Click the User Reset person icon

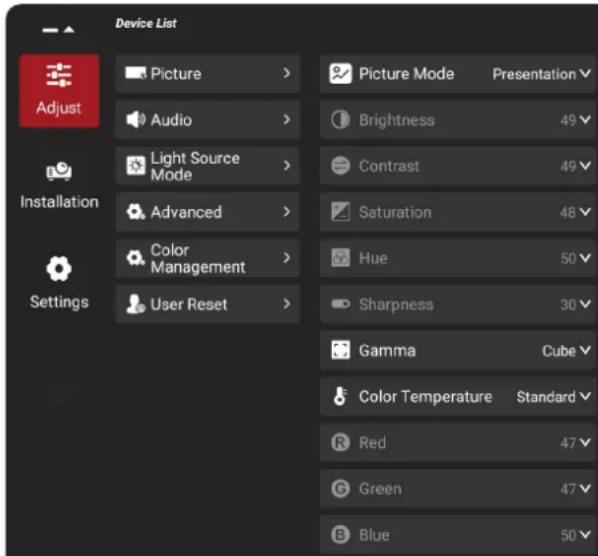[136, 304]
